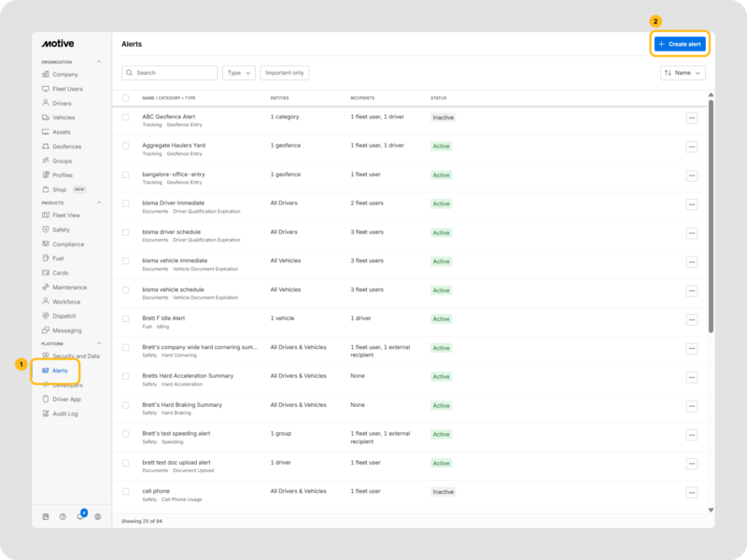Screen dimensions: 747x560
Task: Open the Name sort dropdown
Action: pyautogui.click(x=682, y=73)
